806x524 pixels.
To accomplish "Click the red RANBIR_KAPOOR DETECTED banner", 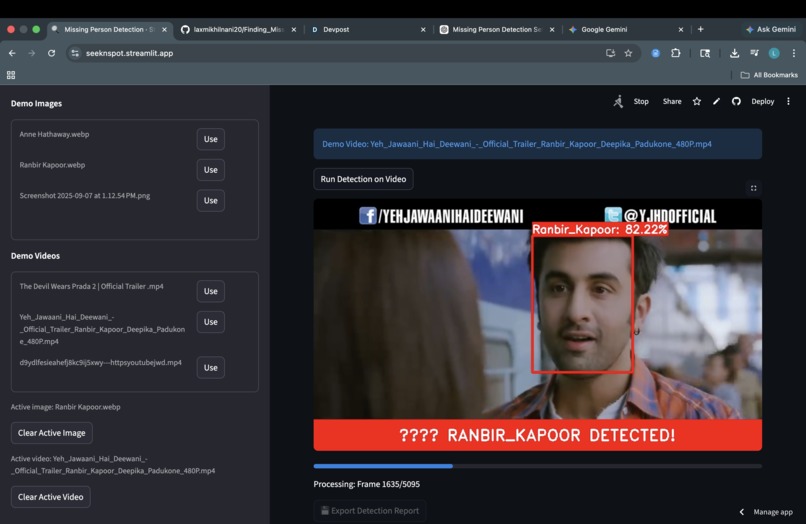I will [538, 435].
